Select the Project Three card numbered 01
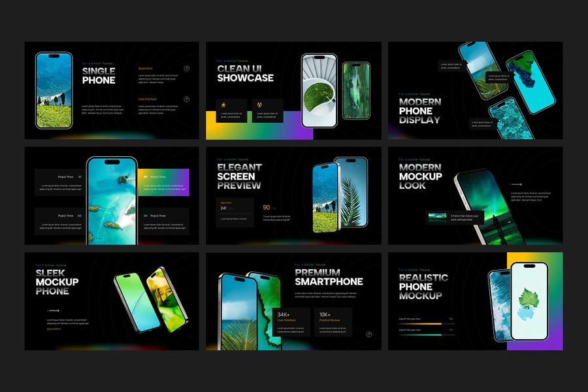 (60, 182)
